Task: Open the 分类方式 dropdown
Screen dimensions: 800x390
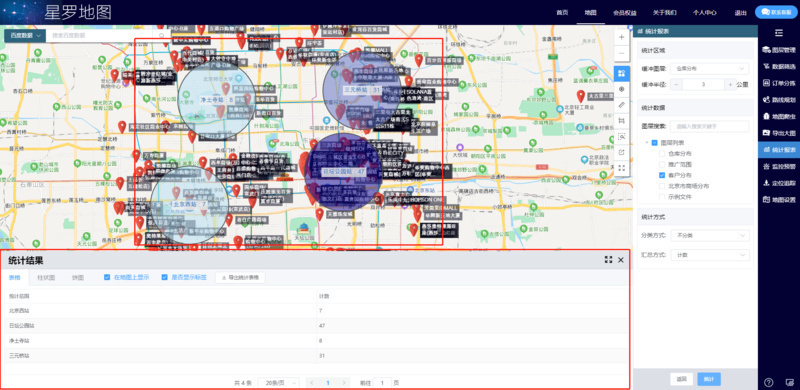Action: click(x=710, y=236)
